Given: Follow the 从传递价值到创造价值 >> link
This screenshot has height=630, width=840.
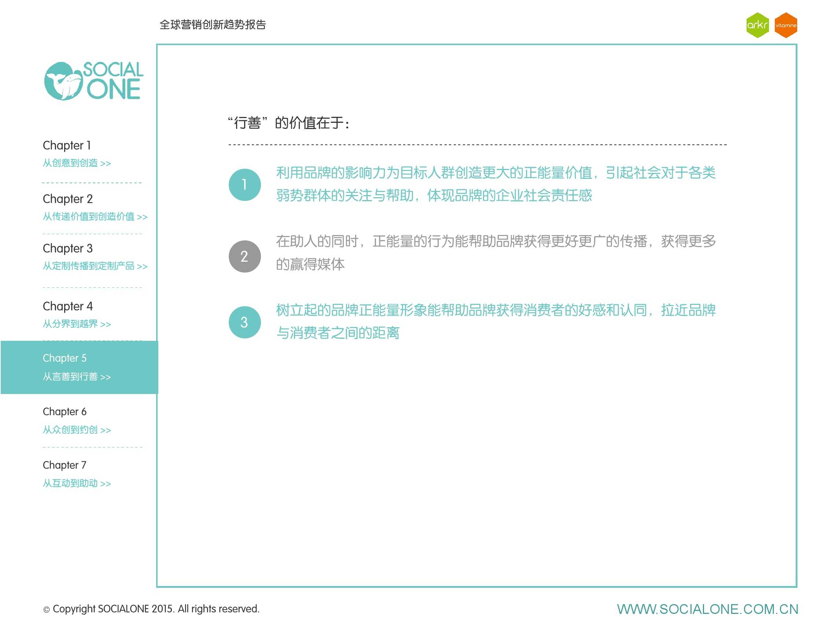Looking at the screenshot, I should click(95, 217).
